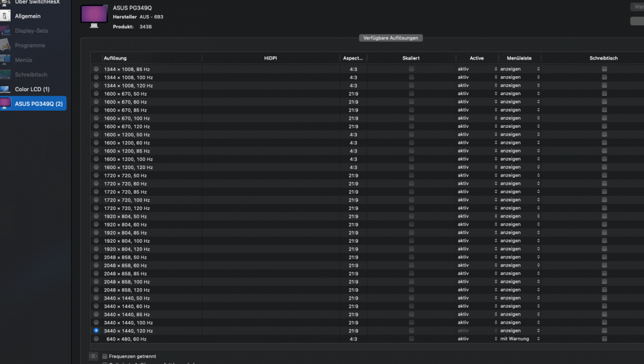644x364 pixels.
Task: Open Active dropdown for 1720 × 720, 100 Hz
Action: pos(477,200)
